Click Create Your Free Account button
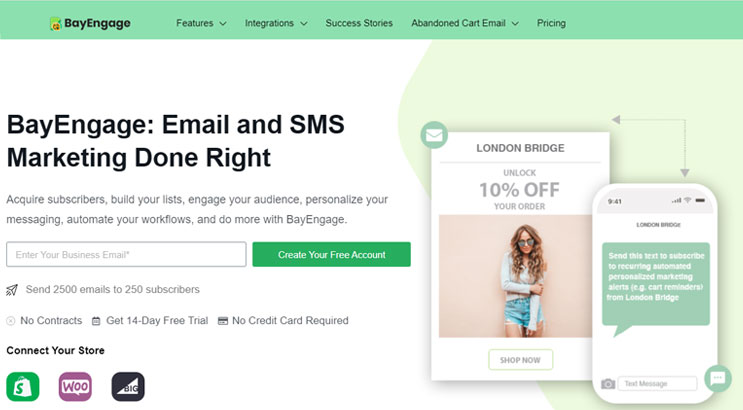743x410 pixels. (332, 255)
